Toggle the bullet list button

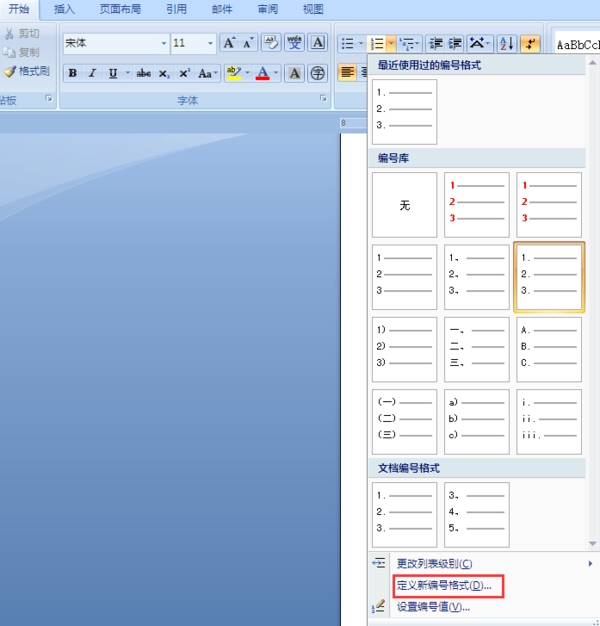pos(348,43)
